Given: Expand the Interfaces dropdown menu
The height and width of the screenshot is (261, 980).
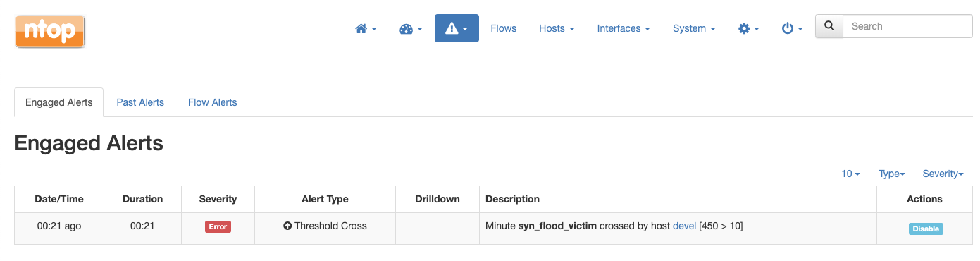Looking at the screenshot, I should click(x=624, y=28).
